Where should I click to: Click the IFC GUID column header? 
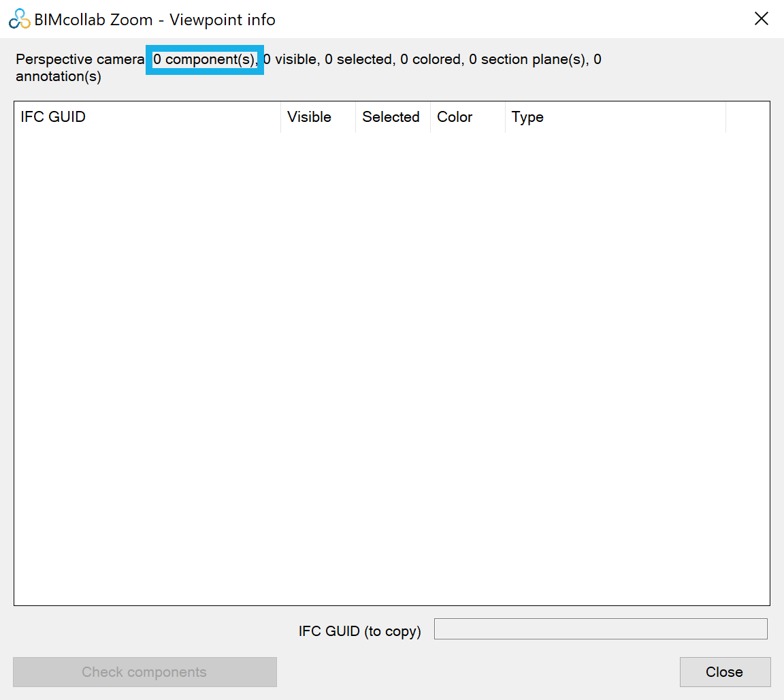(x=148, y=117)
